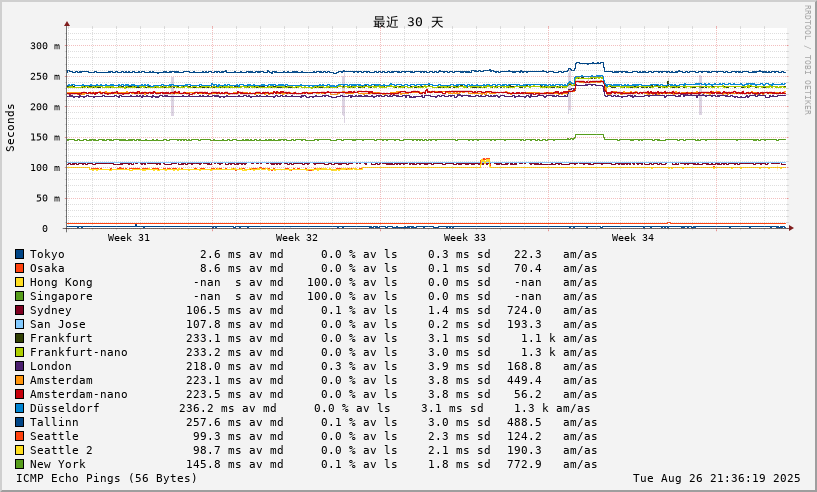The height and width of the screenshot is (492, 817).
Task: Click the Tallinn legend color swatch
Action: [x=19, y=423]
